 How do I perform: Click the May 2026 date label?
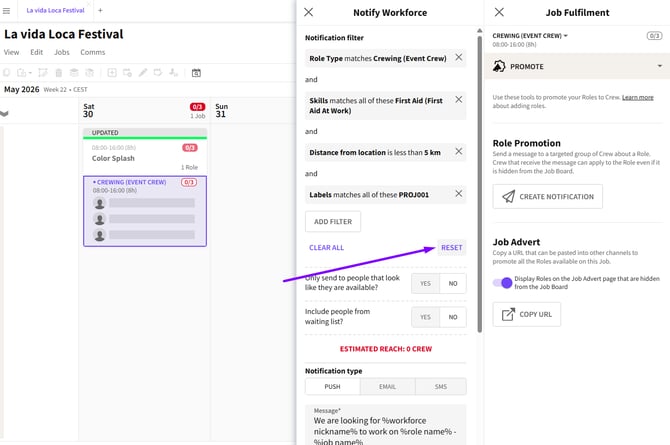[x=21, y=89]
